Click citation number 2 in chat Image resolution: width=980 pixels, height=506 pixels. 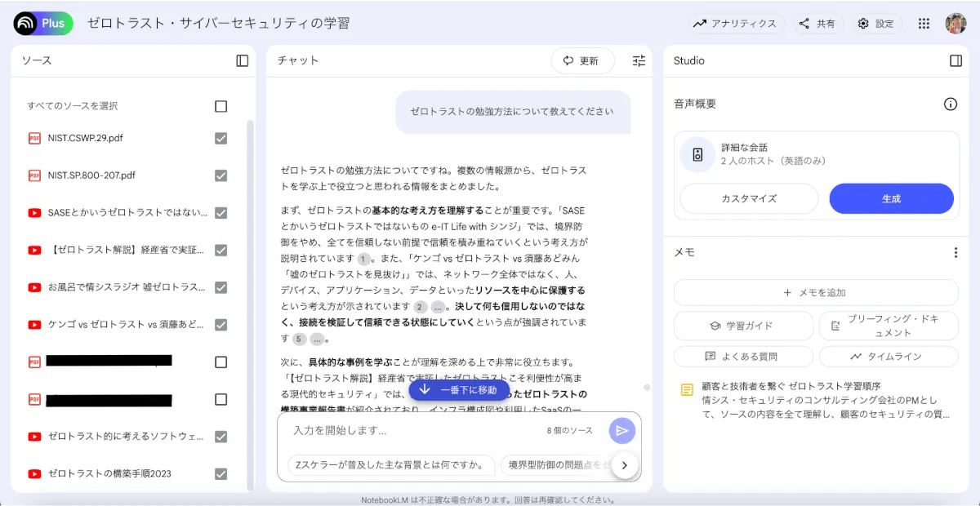(x=420, y=307)
